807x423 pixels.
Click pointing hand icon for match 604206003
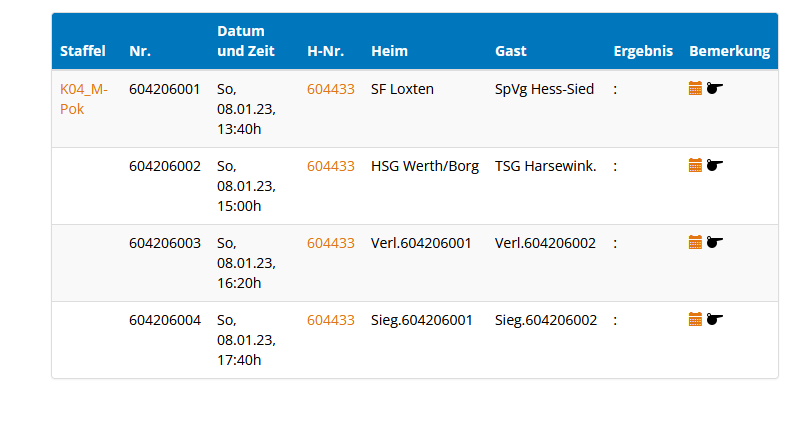pyautogui.click(x=714, y=242)
